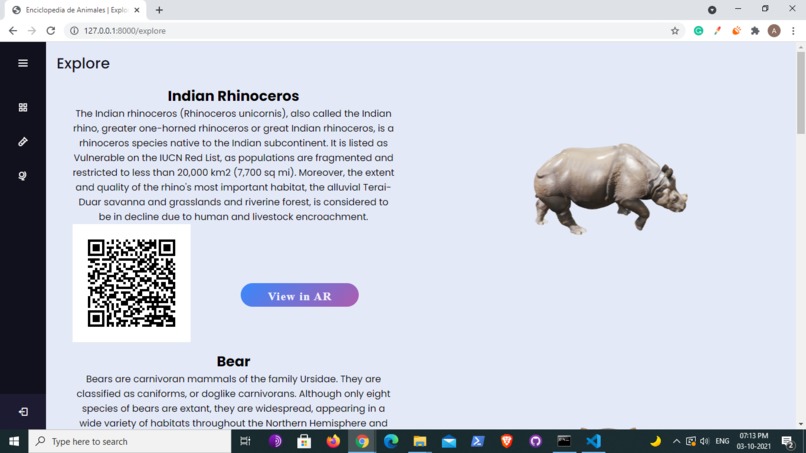Screen dimensions: 806x453
Task: Select the Enciclopedia de Animales tab
Action: click(x=75, y=10)
